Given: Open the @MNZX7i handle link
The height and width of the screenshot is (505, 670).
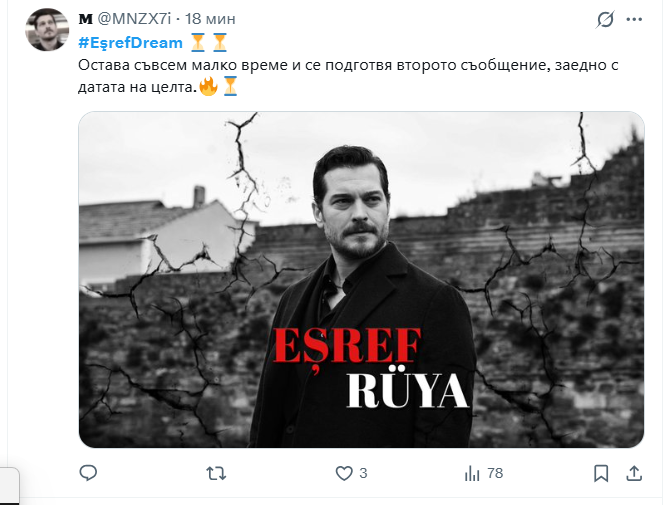Looking at the screenshot, I should point(134,19).
